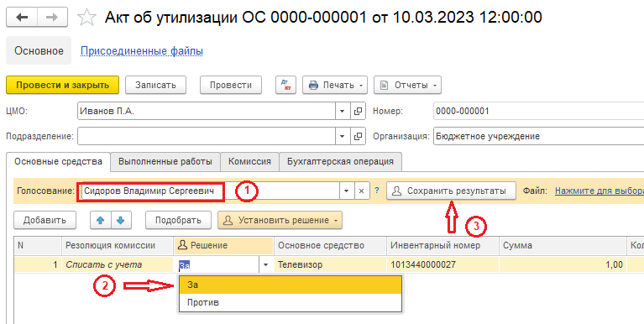Open the ЦМО Иванов П.А. record icon

pyautogui.click(x=358, y=111)
